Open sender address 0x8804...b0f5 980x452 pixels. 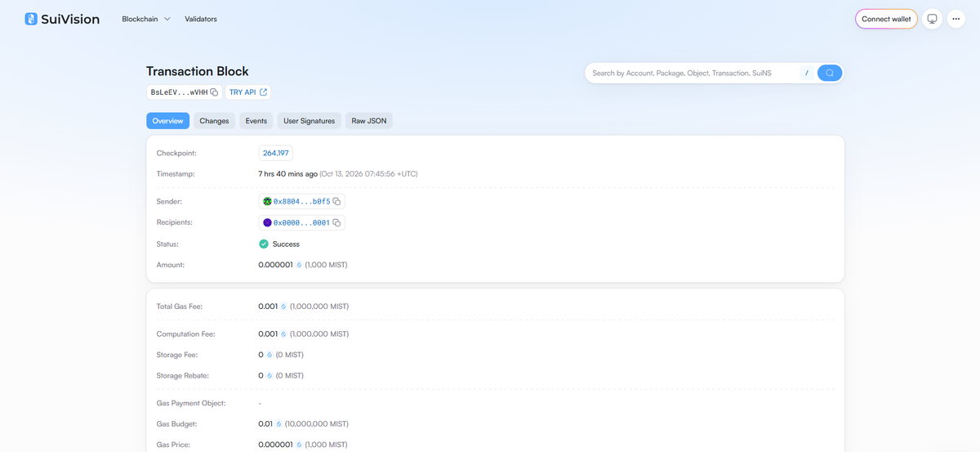(301, 201)
